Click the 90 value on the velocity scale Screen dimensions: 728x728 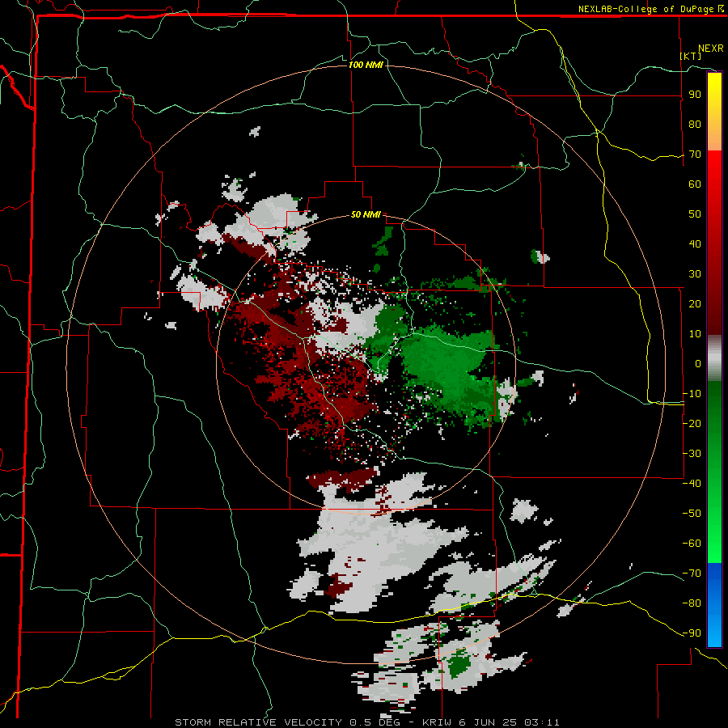coord(695,95)
